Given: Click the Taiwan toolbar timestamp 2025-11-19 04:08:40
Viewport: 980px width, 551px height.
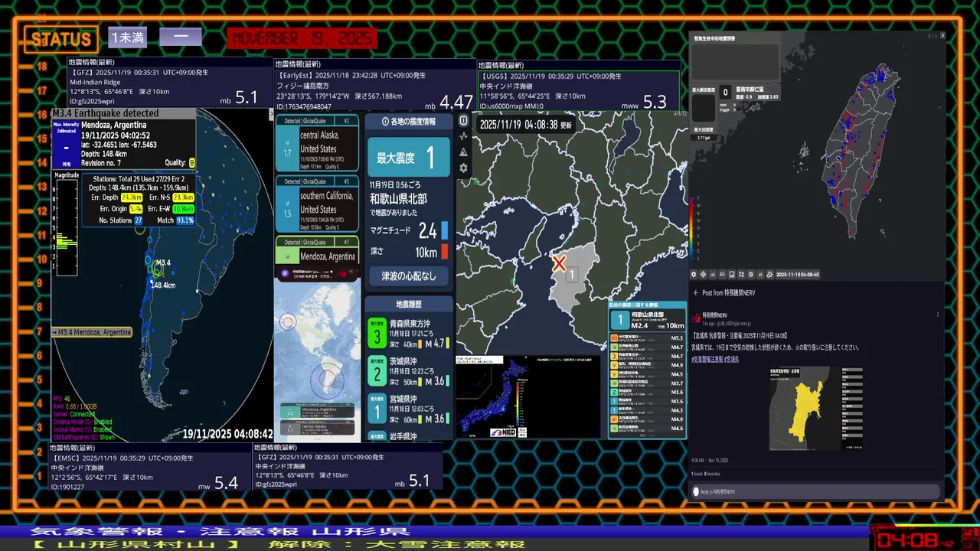Looking at the screenshot, I should click(x=798, y=274).
